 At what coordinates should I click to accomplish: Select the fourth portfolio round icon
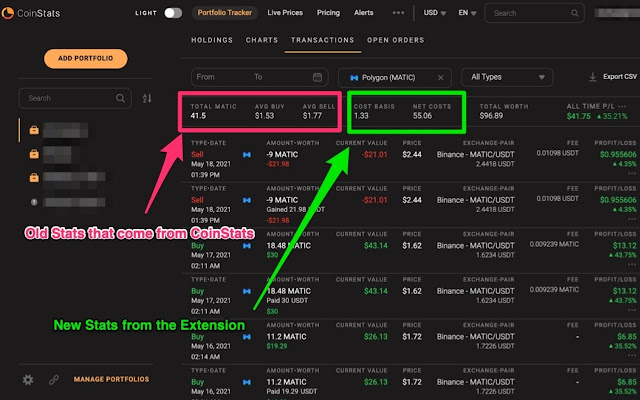point(34,202)
